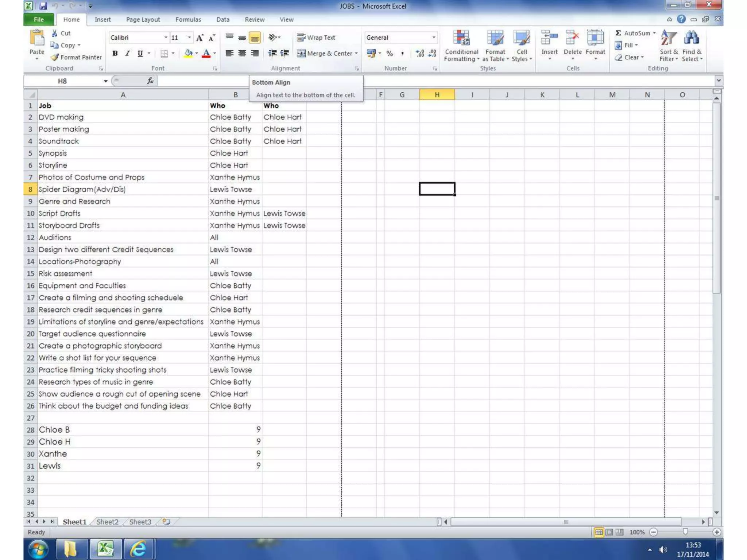The image size is (747, 560).
Task: Switch to the Formulas ribbon tab
Action: (x=188, y=20)
